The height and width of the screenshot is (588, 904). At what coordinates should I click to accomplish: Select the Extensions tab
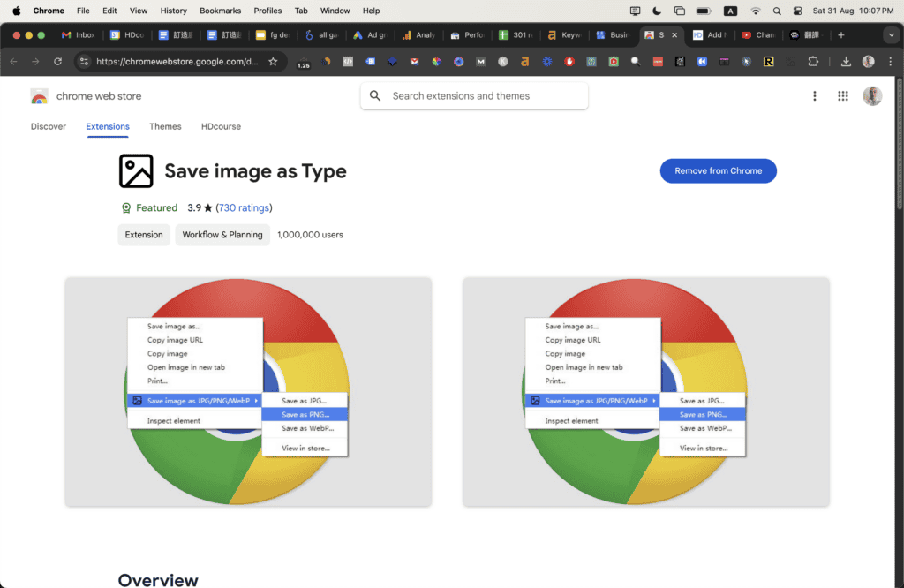[x=108, y=127]
